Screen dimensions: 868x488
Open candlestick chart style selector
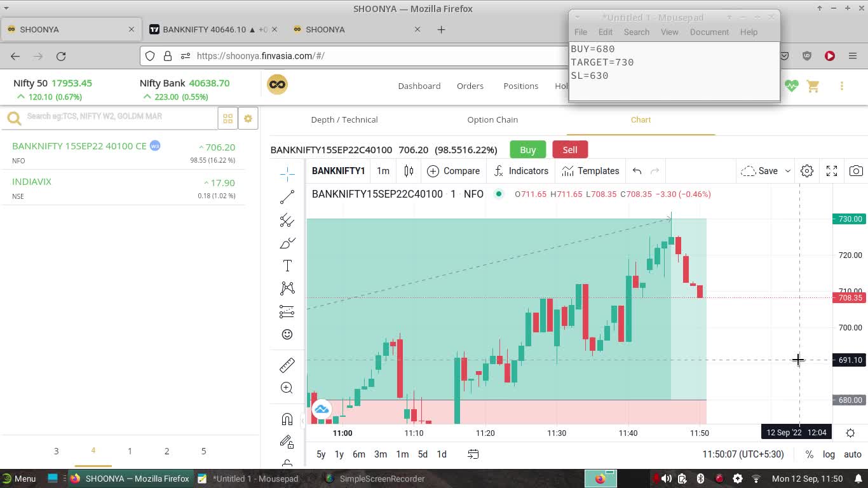click(x=409, y=171)
